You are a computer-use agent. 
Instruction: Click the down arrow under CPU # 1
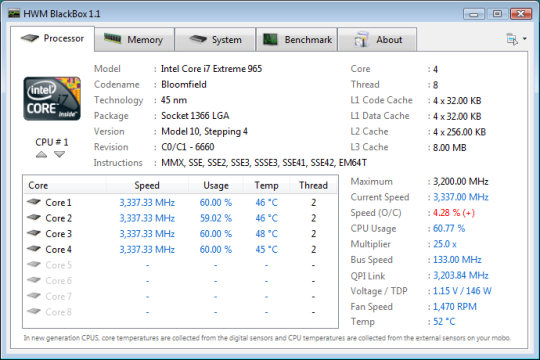(59, 154)
